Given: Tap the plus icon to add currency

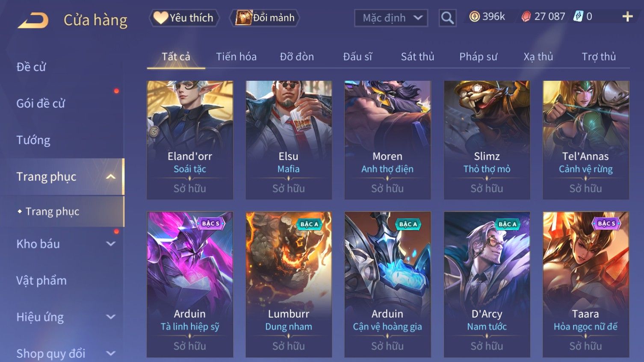Looking at the screenshot, I should 627,17.
